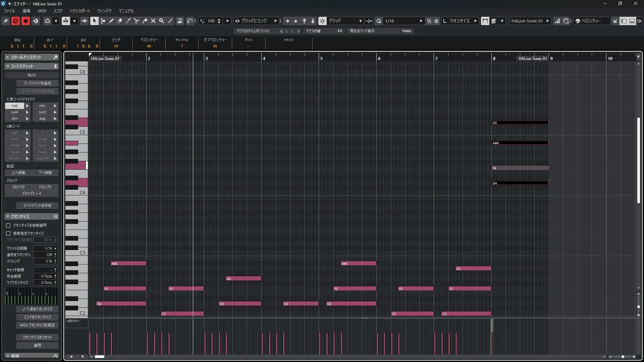Toggle Record in Editor button

(x=25, y=21)
